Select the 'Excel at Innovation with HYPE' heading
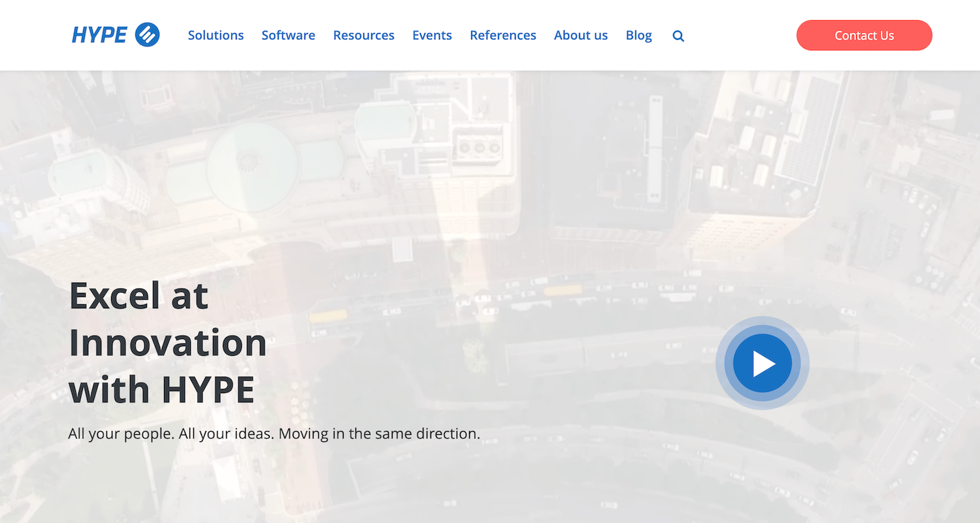Screen dimensions: 980x523 click(x=168, y=342)
